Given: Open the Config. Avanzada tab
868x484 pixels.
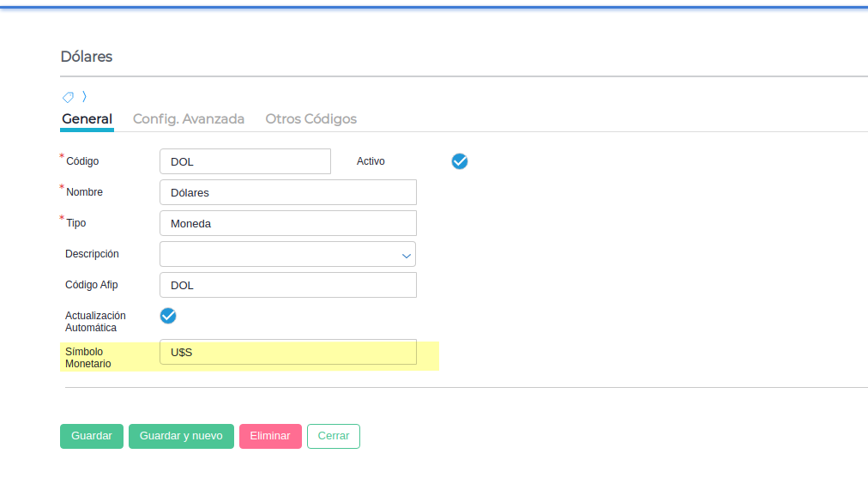Looking at the screenshot, I should tap(189, 119).
